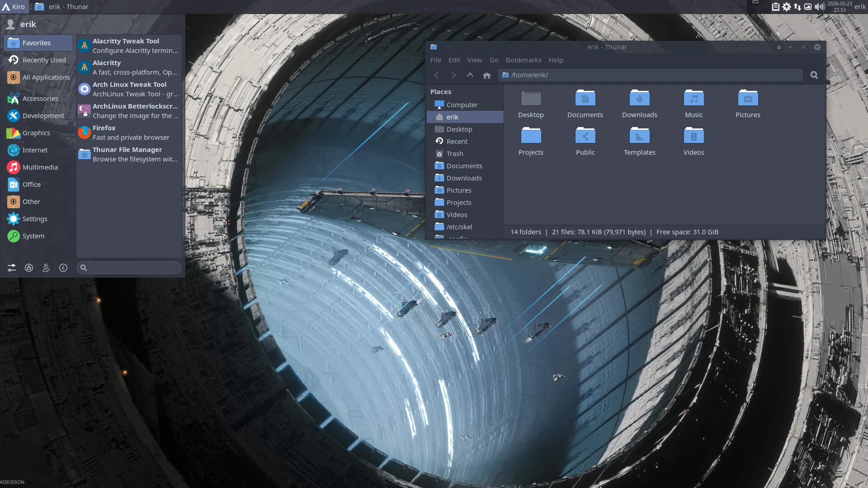Open the View menu in Thunar

[x=475, y=60]
